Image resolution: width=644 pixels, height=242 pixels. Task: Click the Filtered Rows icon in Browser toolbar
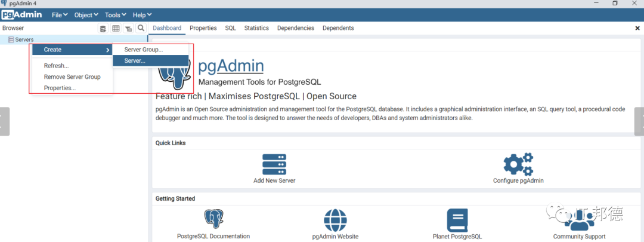coord(129,29)
